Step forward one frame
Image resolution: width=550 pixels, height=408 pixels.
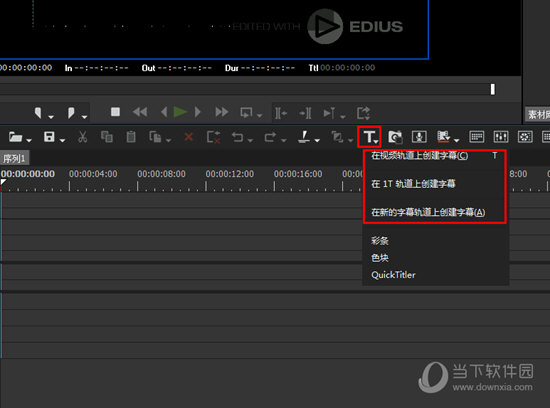(198, 112)
